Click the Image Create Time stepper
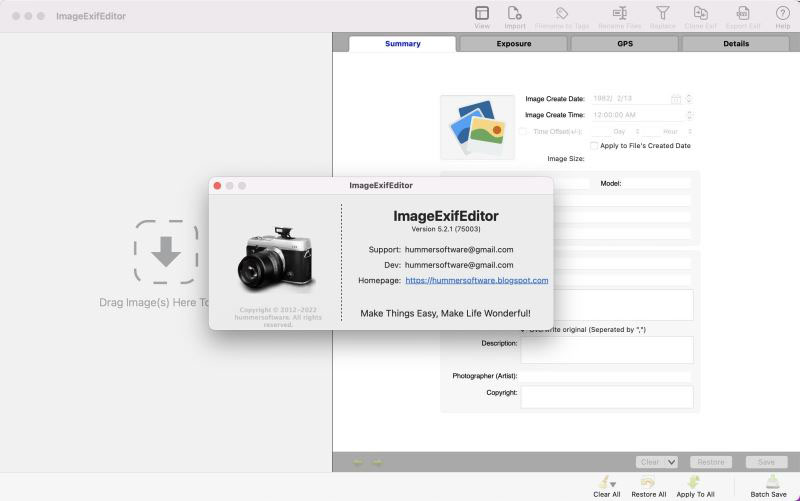This screenshot has width=800, height=501. point(689,115)
